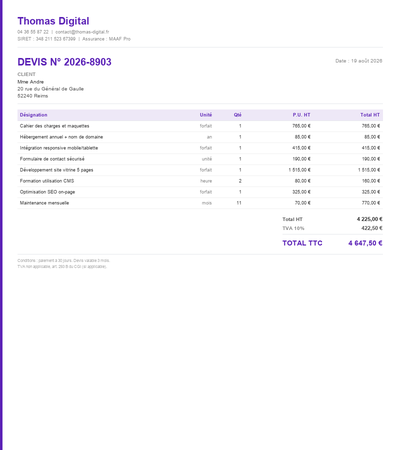
Task: Click the subtotal amount "4 225,00 €"
Action: [370, 219]
